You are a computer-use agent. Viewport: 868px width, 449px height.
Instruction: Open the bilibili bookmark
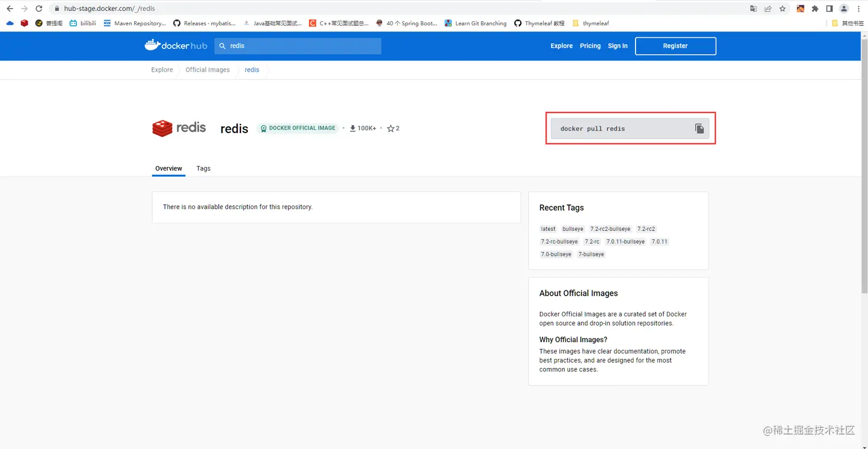click(83, 24)
